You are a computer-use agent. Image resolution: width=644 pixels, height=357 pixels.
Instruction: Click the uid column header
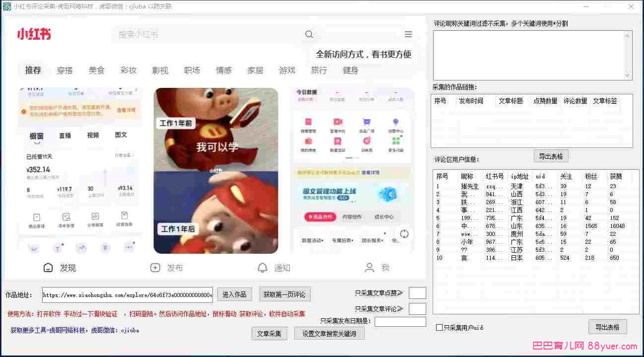pos(545,176)
